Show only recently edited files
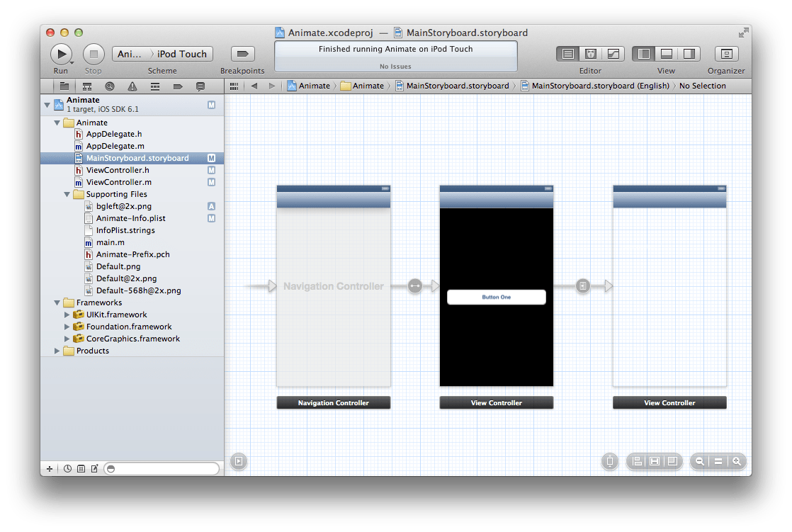Image resolution: width=792 pixels, height=532 pixels. click(68, 469)
